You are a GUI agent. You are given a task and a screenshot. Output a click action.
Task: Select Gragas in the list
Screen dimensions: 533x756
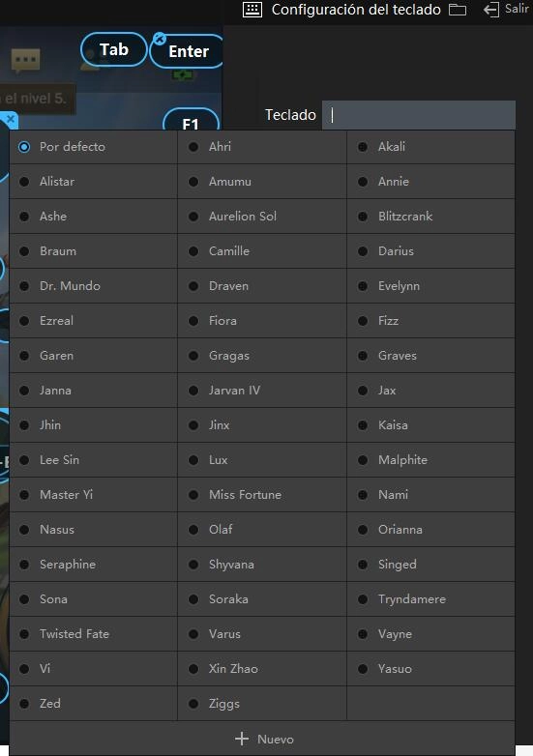tap(262, 356)
